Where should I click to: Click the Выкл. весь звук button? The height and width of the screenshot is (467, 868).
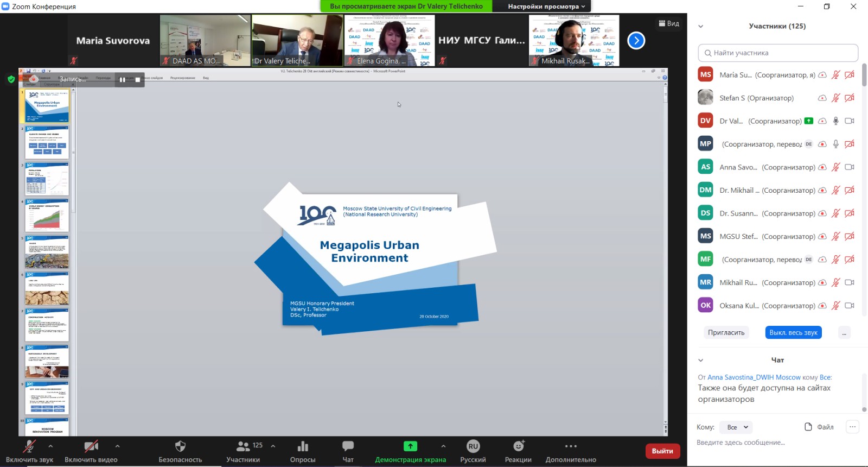793,333
